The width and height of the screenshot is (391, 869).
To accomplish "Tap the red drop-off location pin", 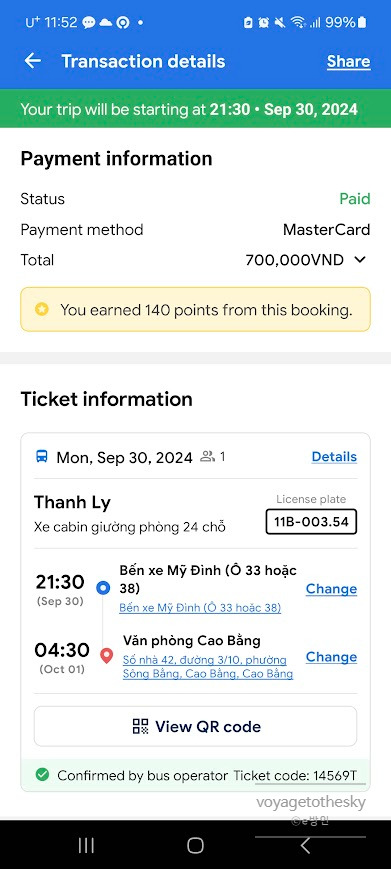I will pos(106,656).
